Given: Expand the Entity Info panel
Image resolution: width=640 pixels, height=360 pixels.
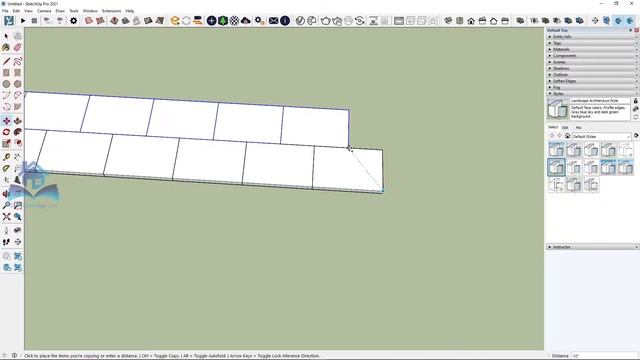Looking at the screenshot, I should pyautogui.click(x=592, y=37).
